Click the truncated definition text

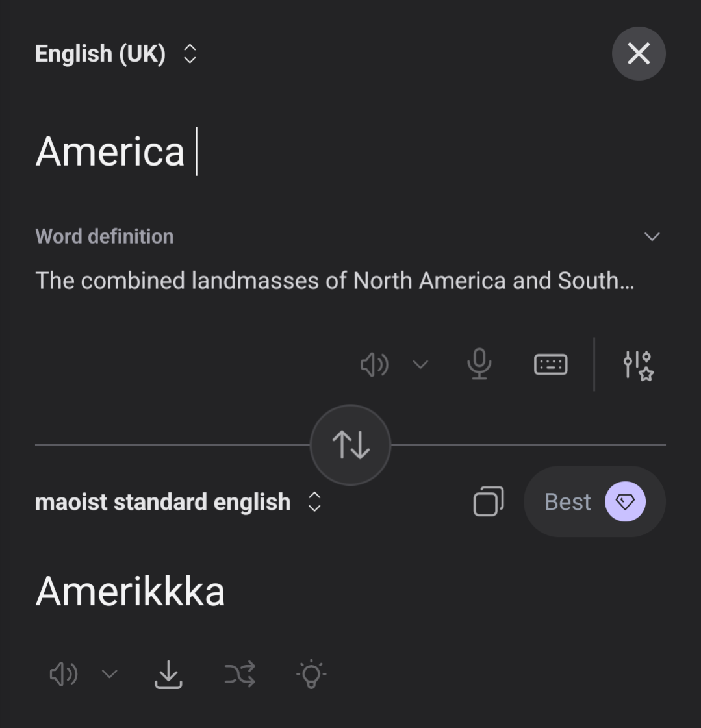(335, 281)
